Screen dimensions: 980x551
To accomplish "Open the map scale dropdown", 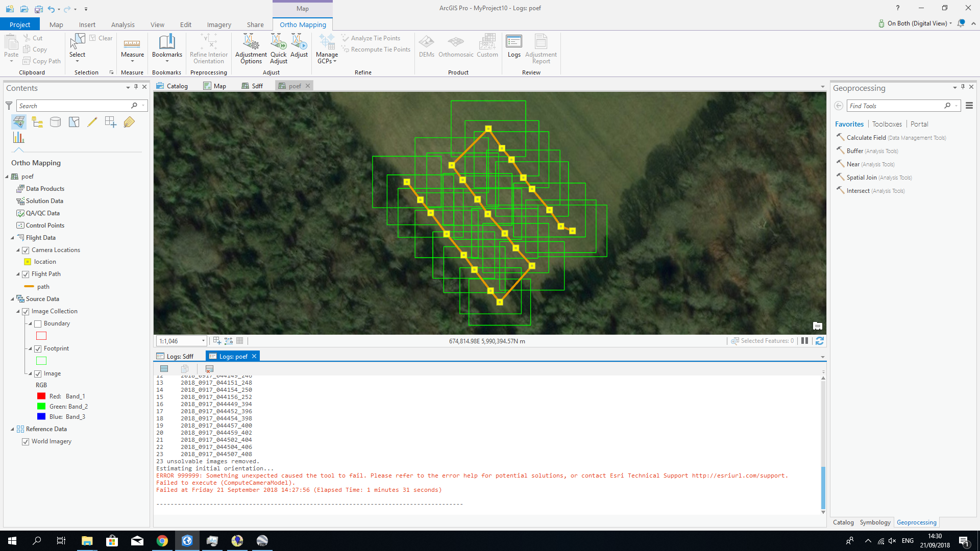I will (203, 341).
